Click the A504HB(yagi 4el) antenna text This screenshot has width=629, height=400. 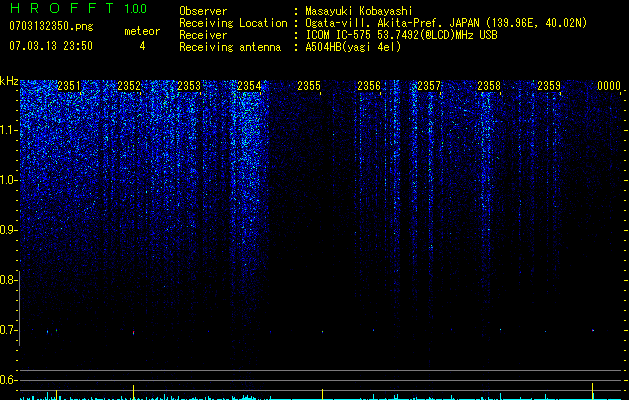353,47
